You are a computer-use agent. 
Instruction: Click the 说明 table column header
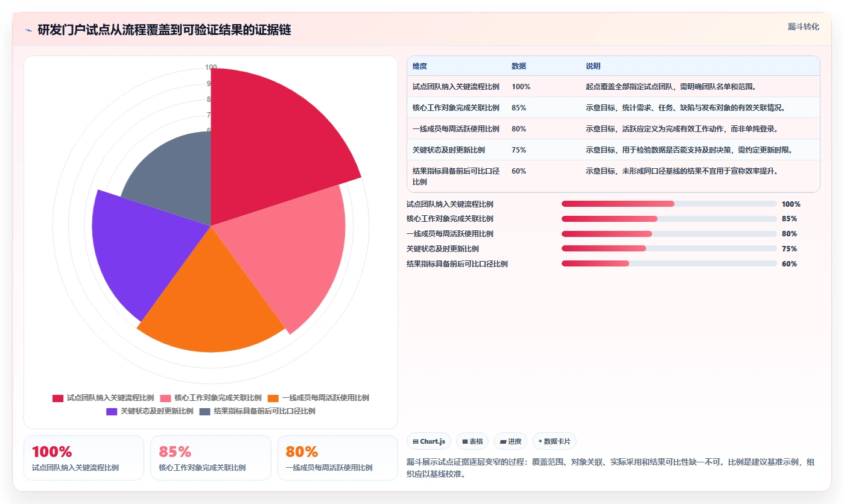593,66
